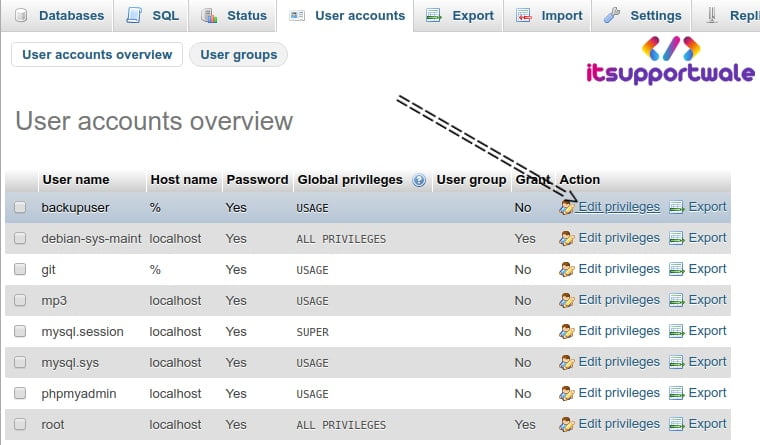This screenshot has width=760, height=445.
Task: Click the SUPER privilege value
Action: [x=313, y=332]
